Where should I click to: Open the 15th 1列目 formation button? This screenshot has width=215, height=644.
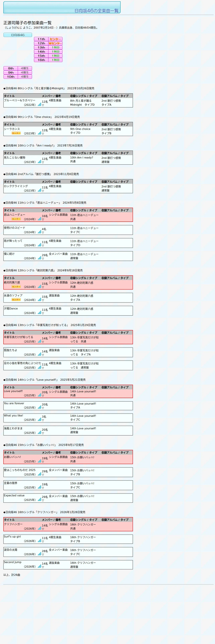(x=48, y=56)
